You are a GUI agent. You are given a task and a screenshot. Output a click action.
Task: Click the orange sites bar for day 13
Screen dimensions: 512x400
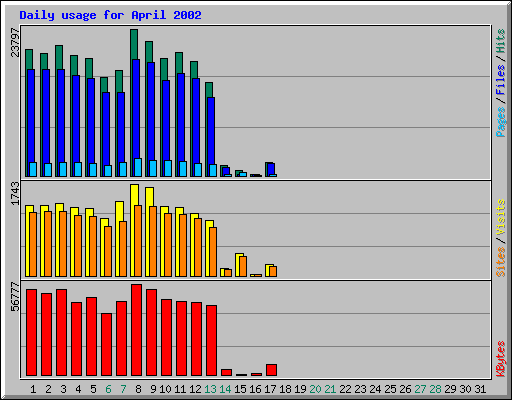[x=213, y=252]
